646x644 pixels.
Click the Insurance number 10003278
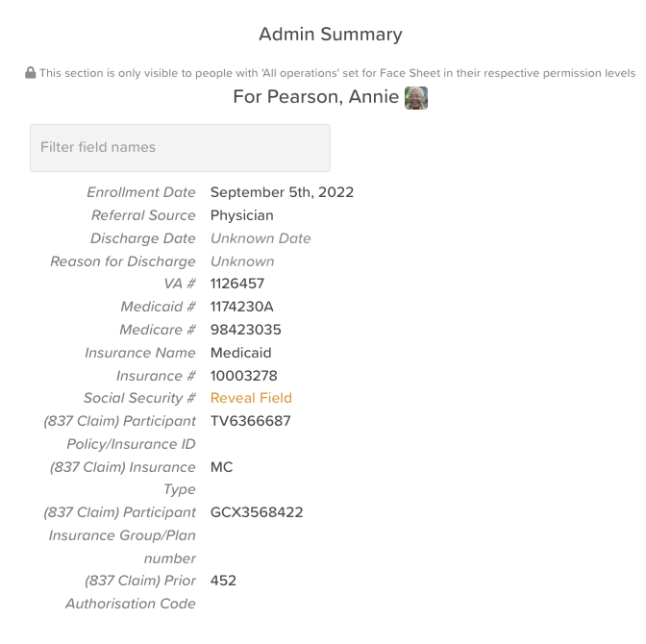tap(244, 376)
